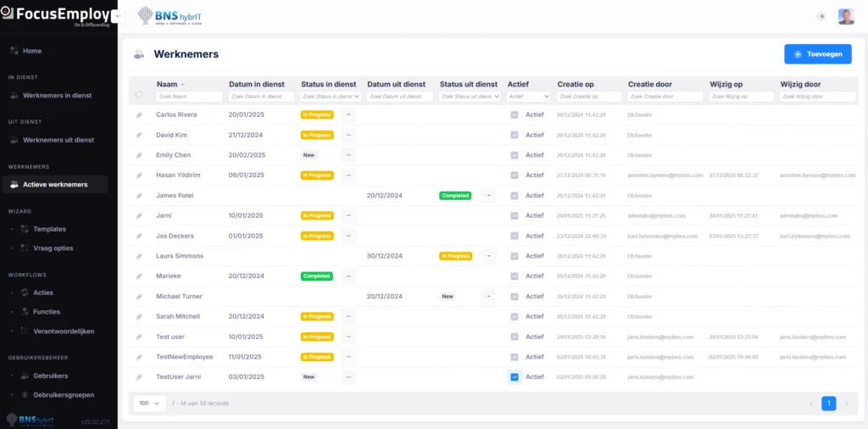The width and height of the screenshot is (868, 429).
Task: Collapse the sidebar with the arrow icon
Action: [117, 16]
